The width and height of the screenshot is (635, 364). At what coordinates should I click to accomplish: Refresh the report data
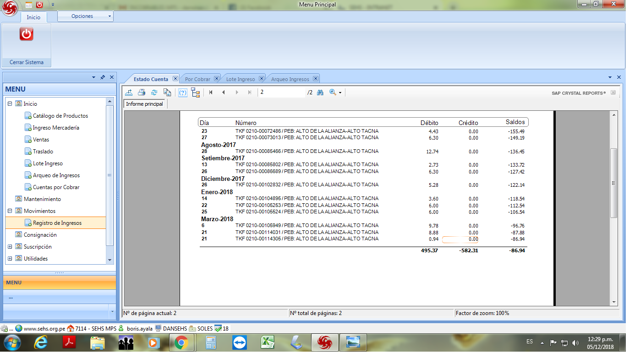click(154, 92)
